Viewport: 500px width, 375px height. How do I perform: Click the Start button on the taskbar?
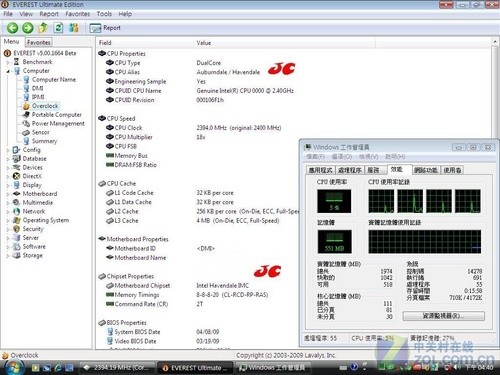[13, 367]
